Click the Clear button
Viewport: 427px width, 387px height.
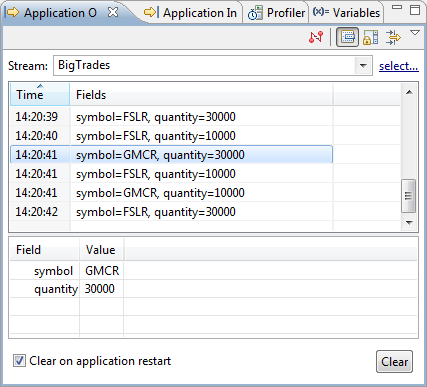[394, 361]
